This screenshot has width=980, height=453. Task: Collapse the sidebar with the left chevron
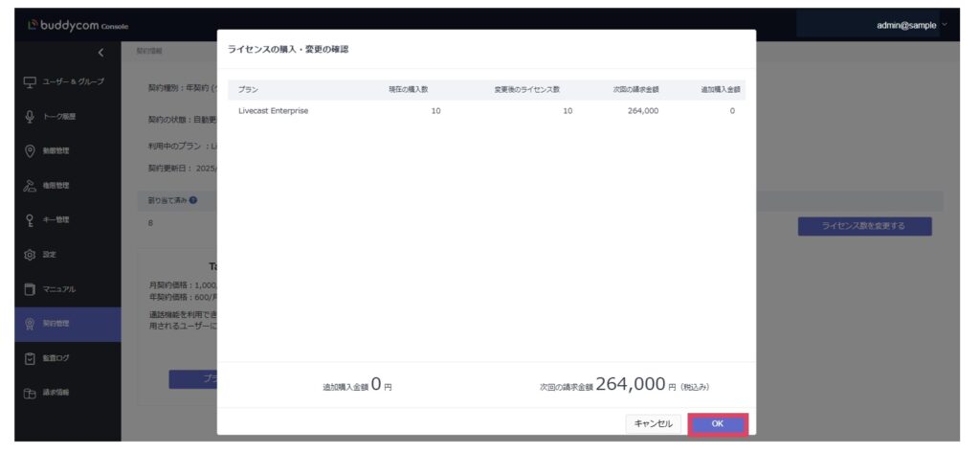101,52
